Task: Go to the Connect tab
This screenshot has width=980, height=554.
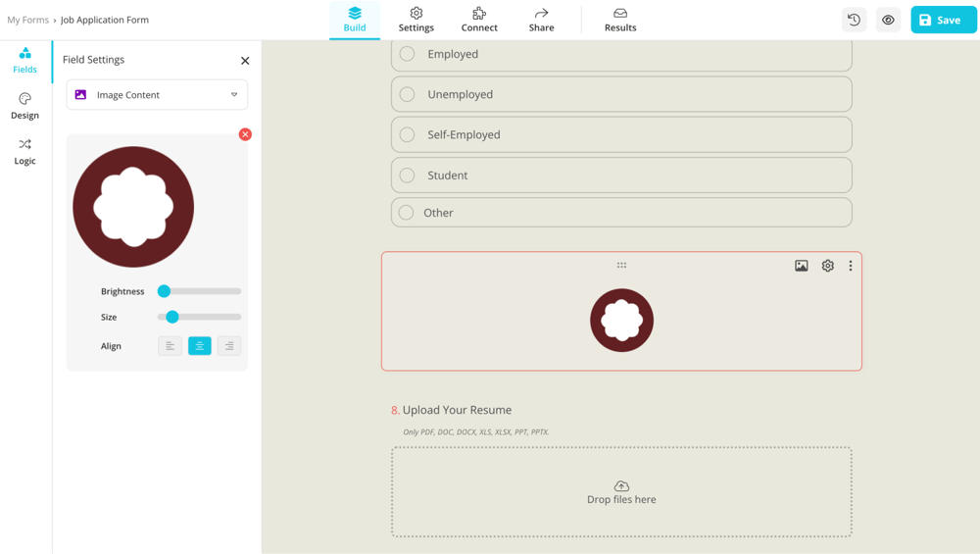Action: coord(479,20)
